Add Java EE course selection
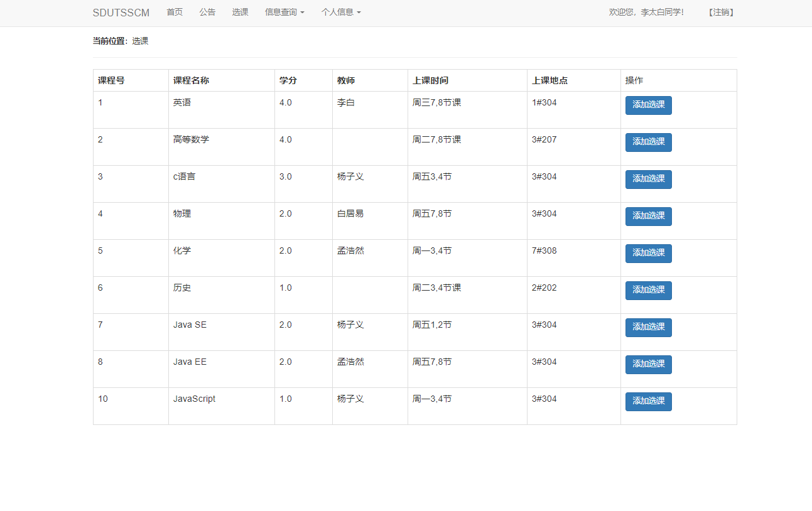The width and height of the screenshot is (812, 511). (648, 364)
